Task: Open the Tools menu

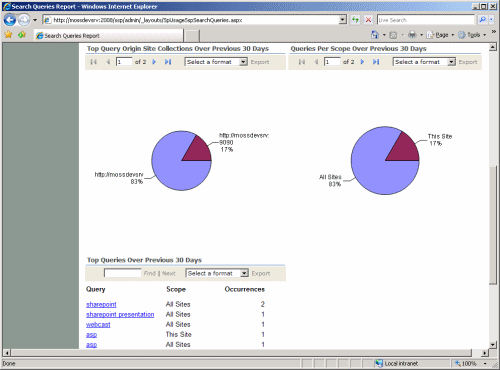Action: pyautogui.click(x=472, y=35)
